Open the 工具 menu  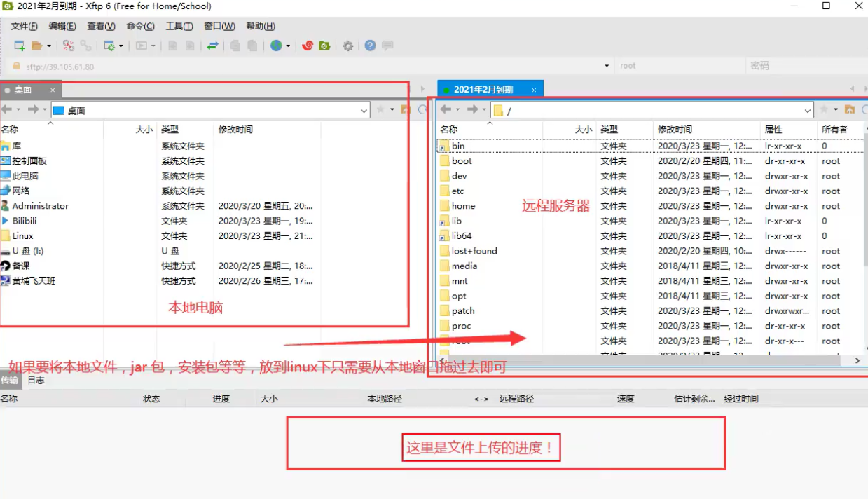coord(178,26)
